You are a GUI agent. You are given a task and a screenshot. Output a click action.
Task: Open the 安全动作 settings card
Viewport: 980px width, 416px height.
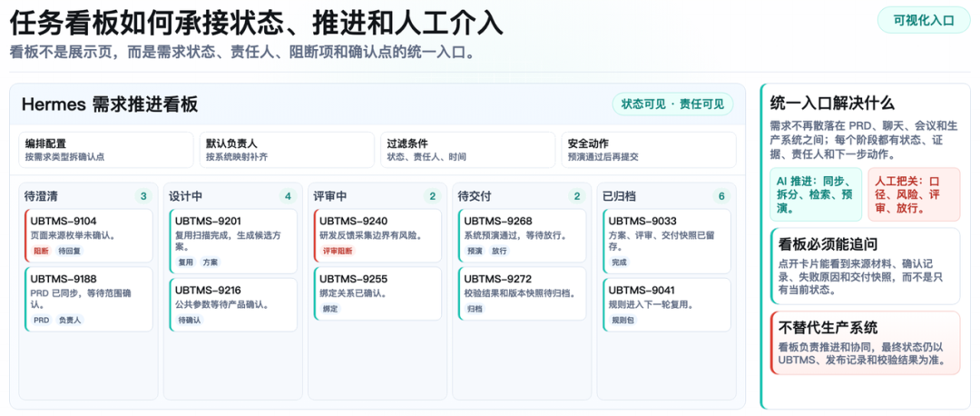coord(649,150)
